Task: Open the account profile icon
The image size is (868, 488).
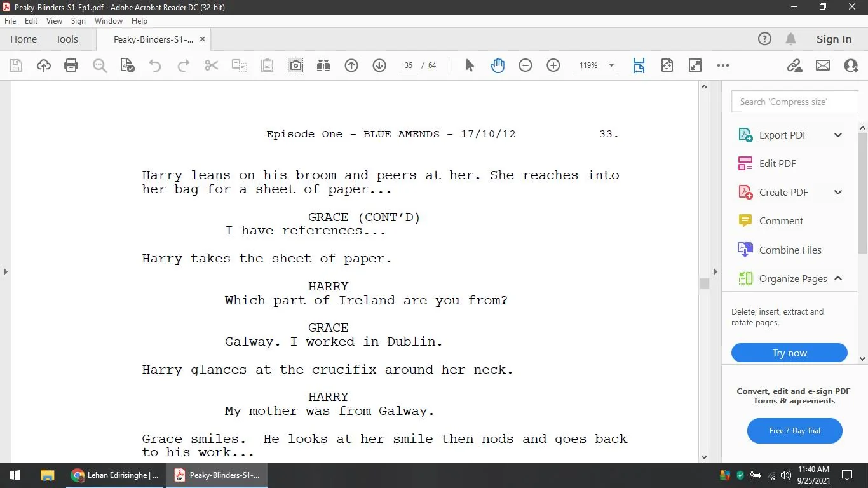Action: [x=851, y=65]
